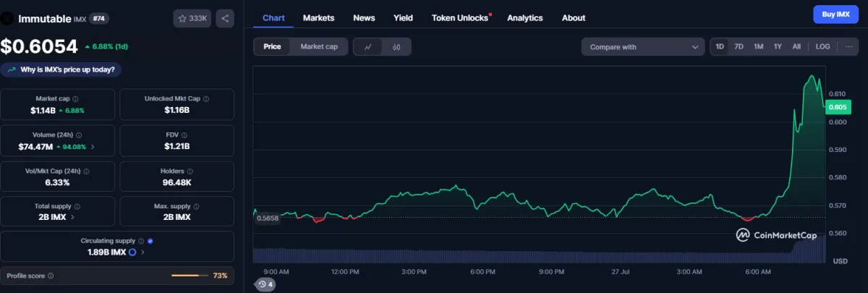Expand Circulating supply 1.89B IMX chevron
The image size is (868, 293).
pos(142,252)
